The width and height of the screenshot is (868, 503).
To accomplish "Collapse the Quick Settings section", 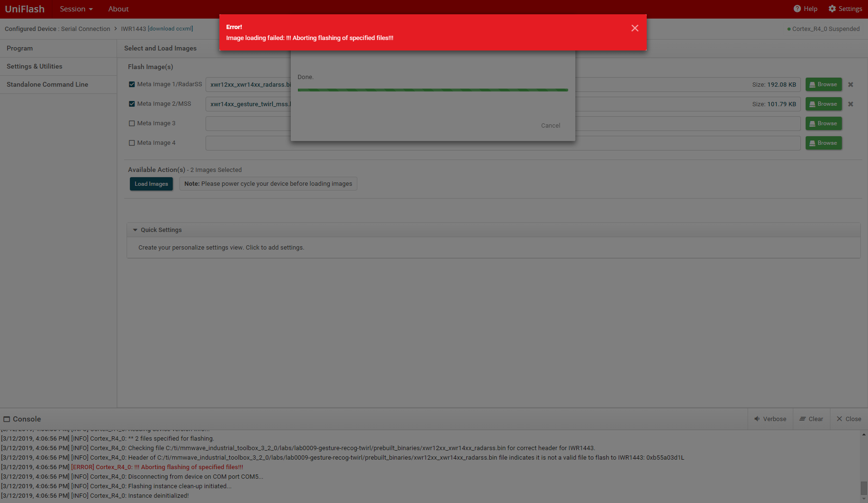I will (135, 230).
